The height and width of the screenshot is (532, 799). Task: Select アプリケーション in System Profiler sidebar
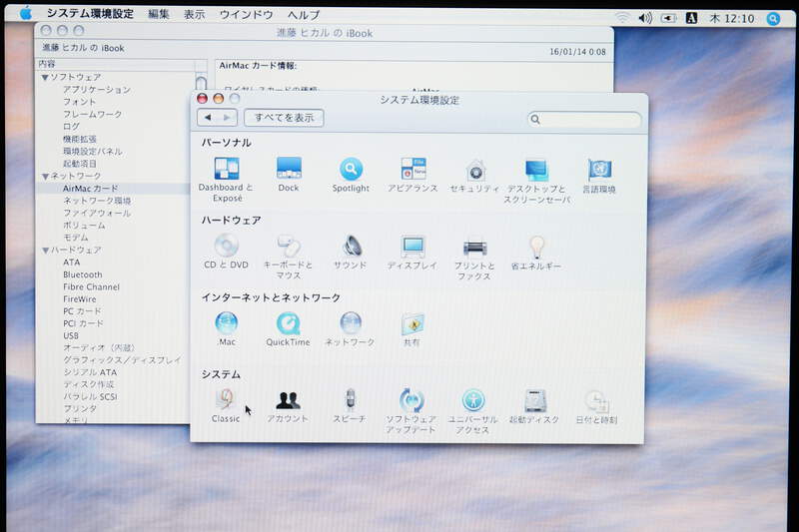tap(97, 90)
